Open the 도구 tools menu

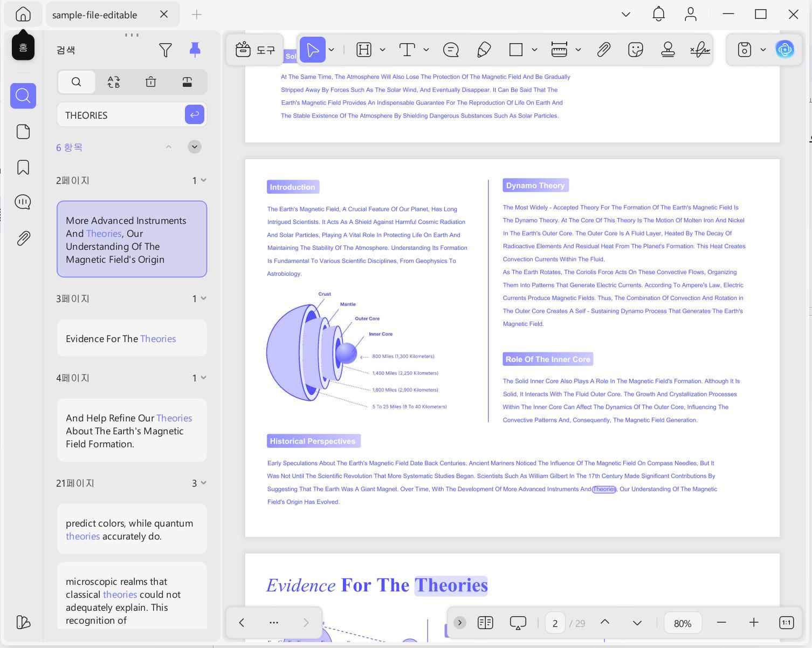[x=255, y=50]
